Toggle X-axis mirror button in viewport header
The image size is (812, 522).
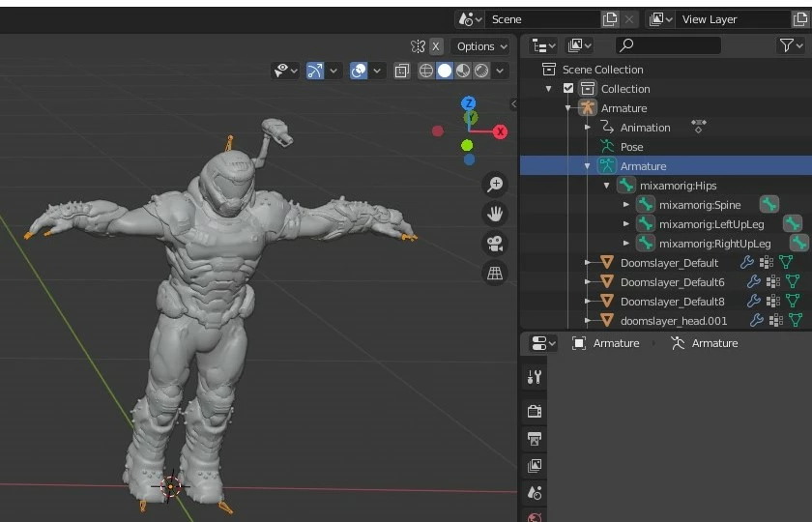(436, 46)
